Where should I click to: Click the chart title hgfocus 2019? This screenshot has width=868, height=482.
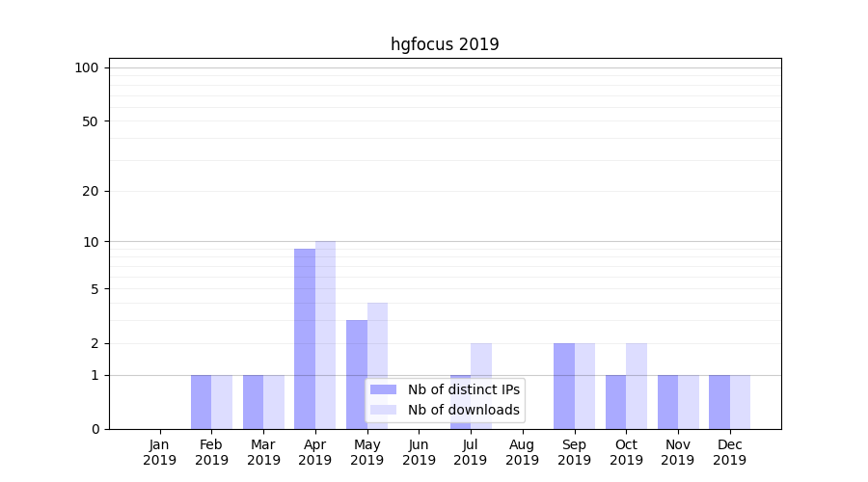[x=445, y=44]
